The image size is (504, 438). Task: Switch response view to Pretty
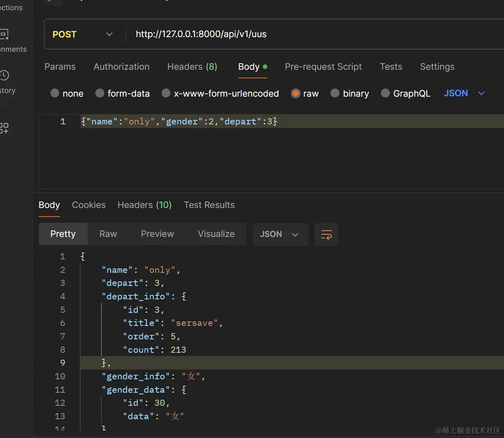point(63,234)
